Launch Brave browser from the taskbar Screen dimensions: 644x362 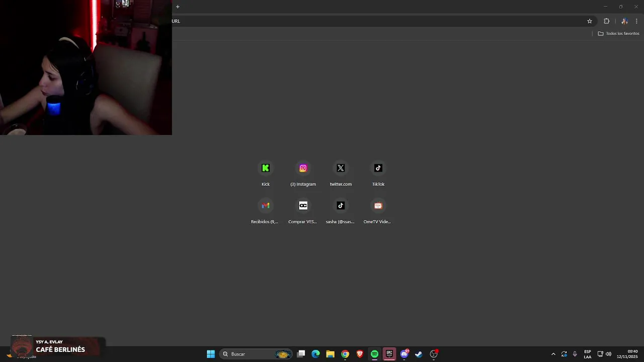click(360, 354)
